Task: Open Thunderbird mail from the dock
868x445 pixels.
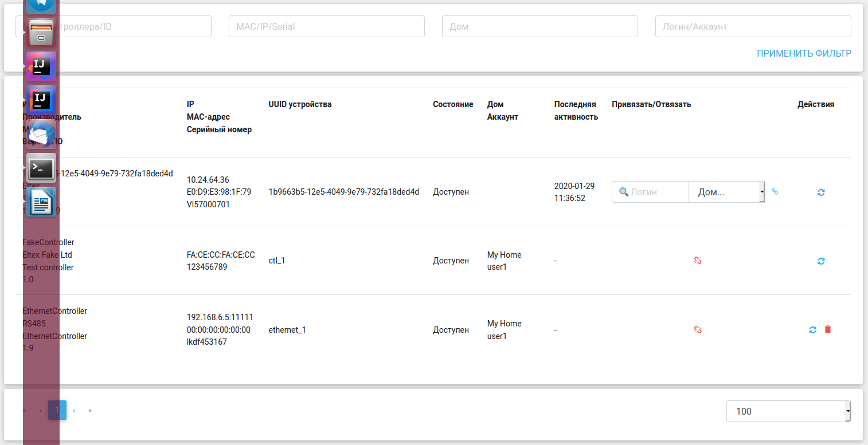Action: click(41, 135)
